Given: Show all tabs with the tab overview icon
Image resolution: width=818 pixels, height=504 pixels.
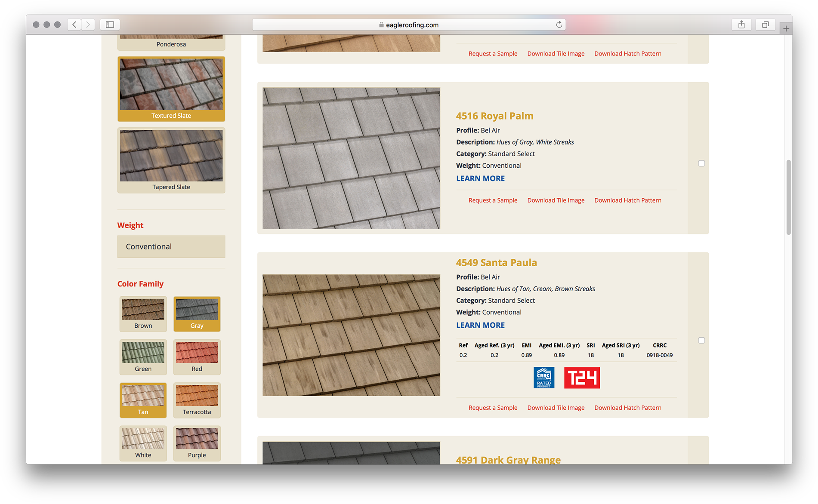Looking at the screenshot, I should (766, 25).
